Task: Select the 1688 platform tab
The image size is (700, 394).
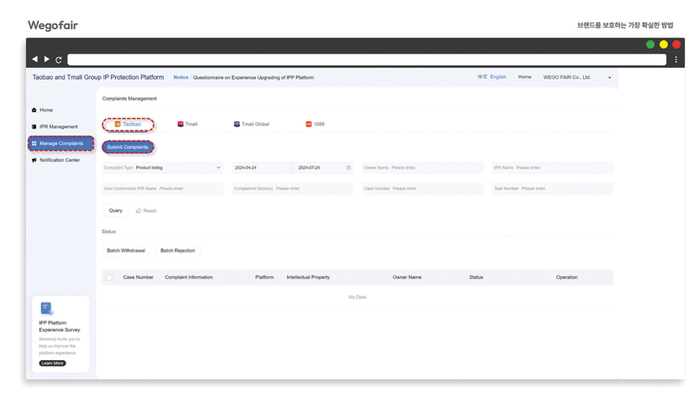Action: click(315, 124)
